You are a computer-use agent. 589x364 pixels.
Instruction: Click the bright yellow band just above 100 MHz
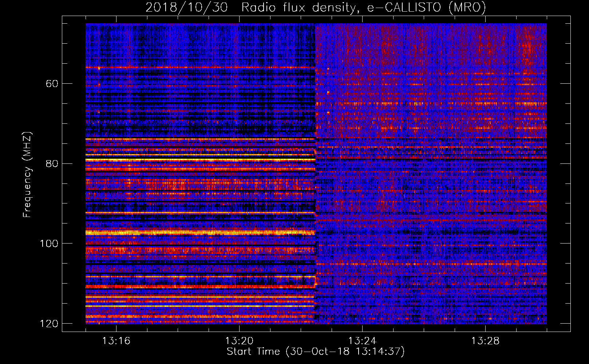coord(199,232)
